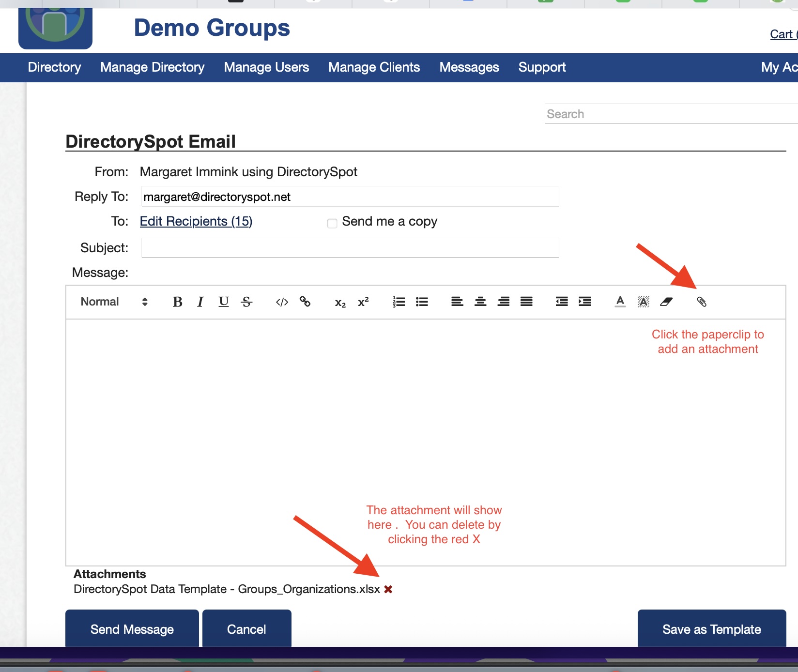Remove the xlsx attachment with red X
Screen dimensions: 798x672
[x=388, y=589]
